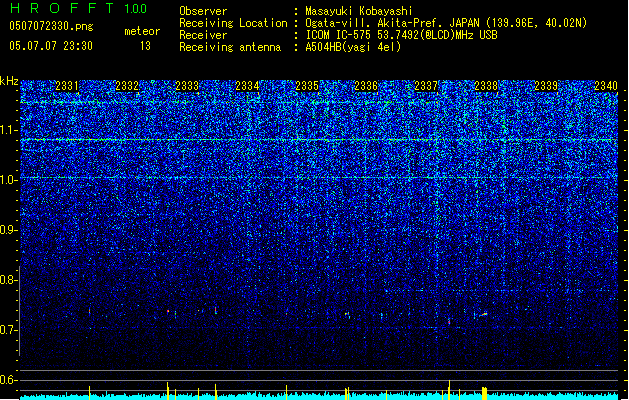
Task: Click the 2334 time marker
Action: click(247, 86)
